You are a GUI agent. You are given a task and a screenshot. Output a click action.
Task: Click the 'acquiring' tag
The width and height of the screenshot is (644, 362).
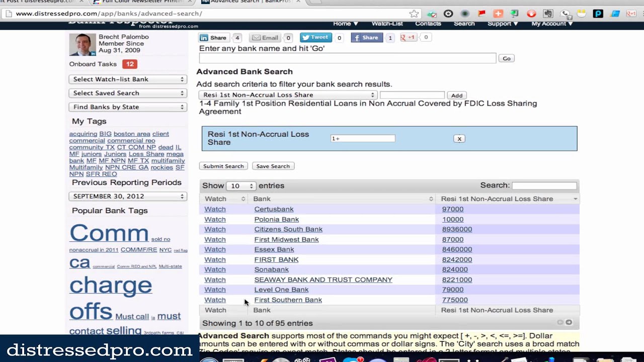click(x=83, y=134)
